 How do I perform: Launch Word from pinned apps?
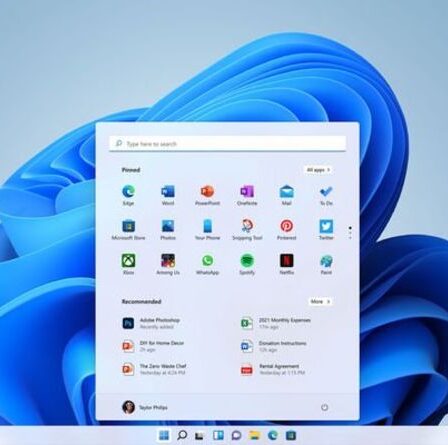point(168,195)
